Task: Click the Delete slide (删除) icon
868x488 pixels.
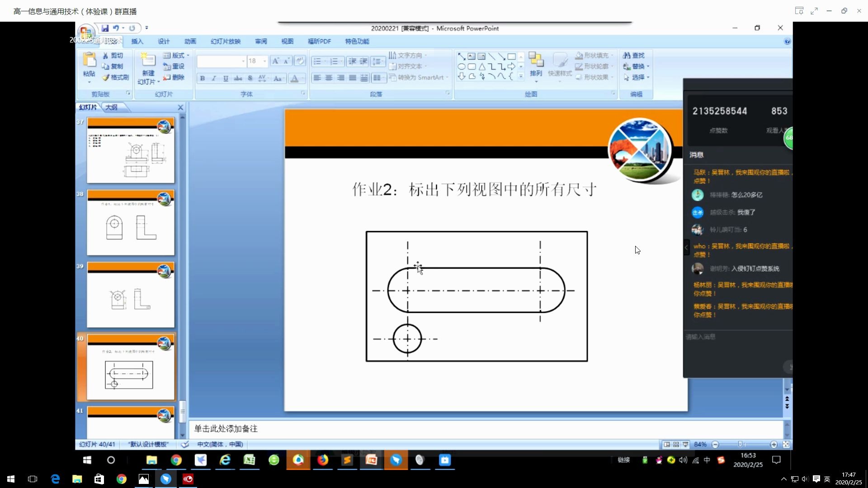Action: [167, 77]
